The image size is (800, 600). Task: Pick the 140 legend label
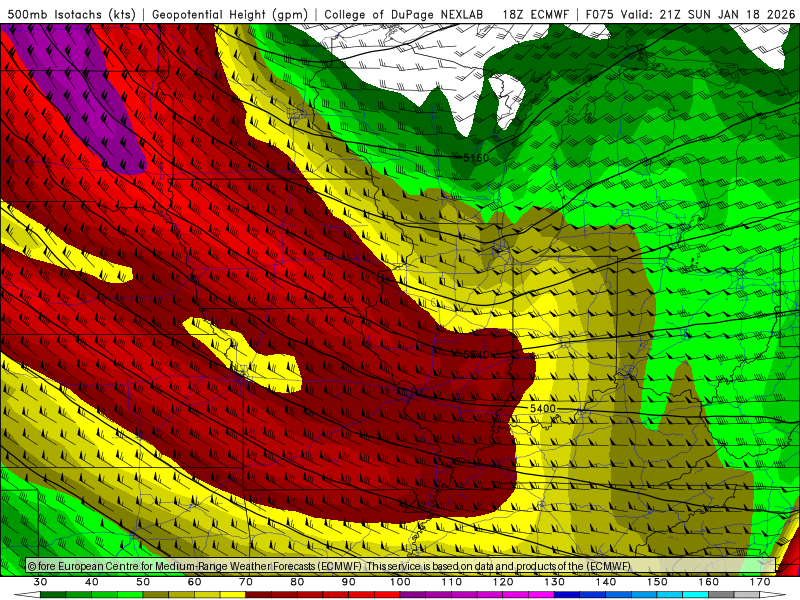[x=606, y=582]
